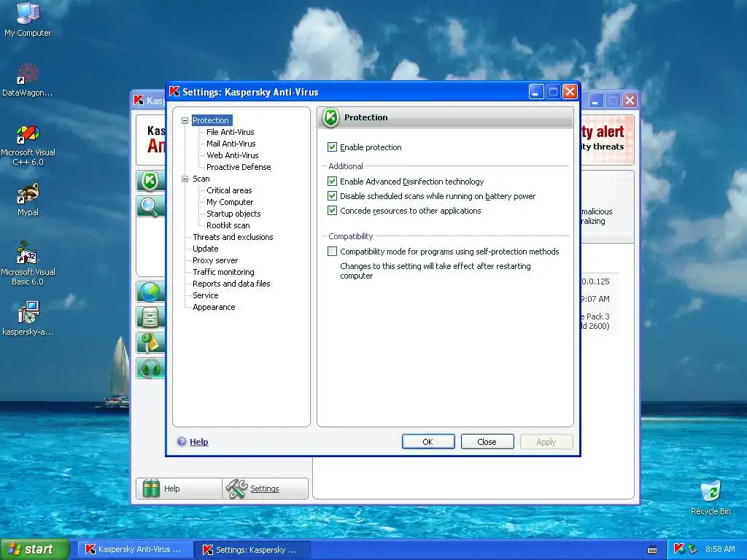Select Mail Anti-Virus in the tree

[231, 144]
